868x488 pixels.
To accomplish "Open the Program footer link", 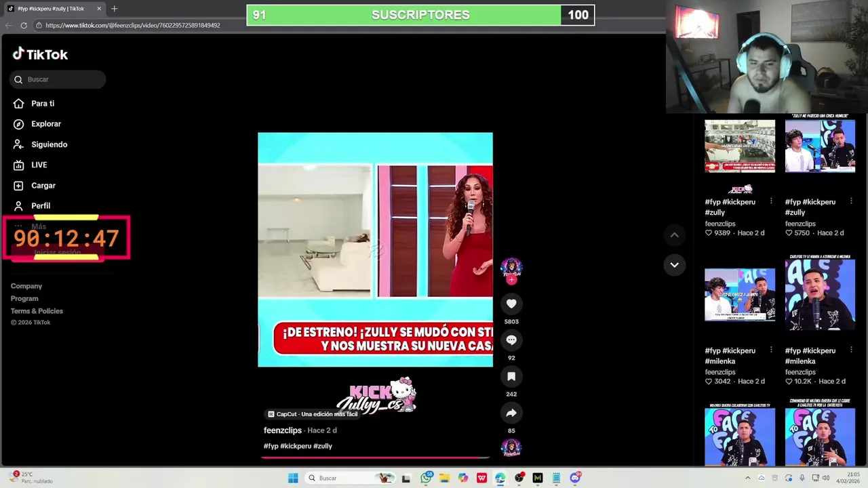I will point(24,298).
